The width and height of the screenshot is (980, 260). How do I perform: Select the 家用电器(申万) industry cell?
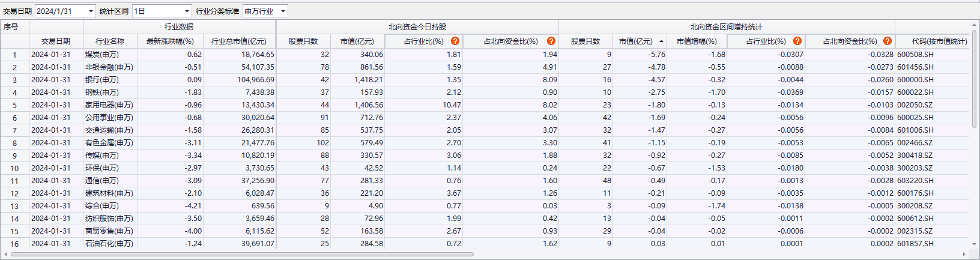pos(109,105)
